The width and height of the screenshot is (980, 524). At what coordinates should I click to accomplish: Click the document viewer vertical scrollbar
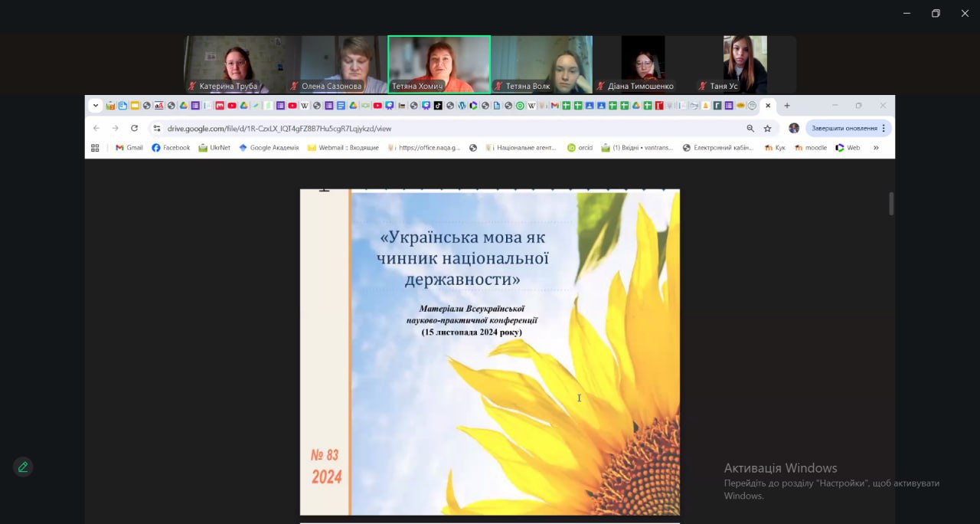tap(891, 204)
